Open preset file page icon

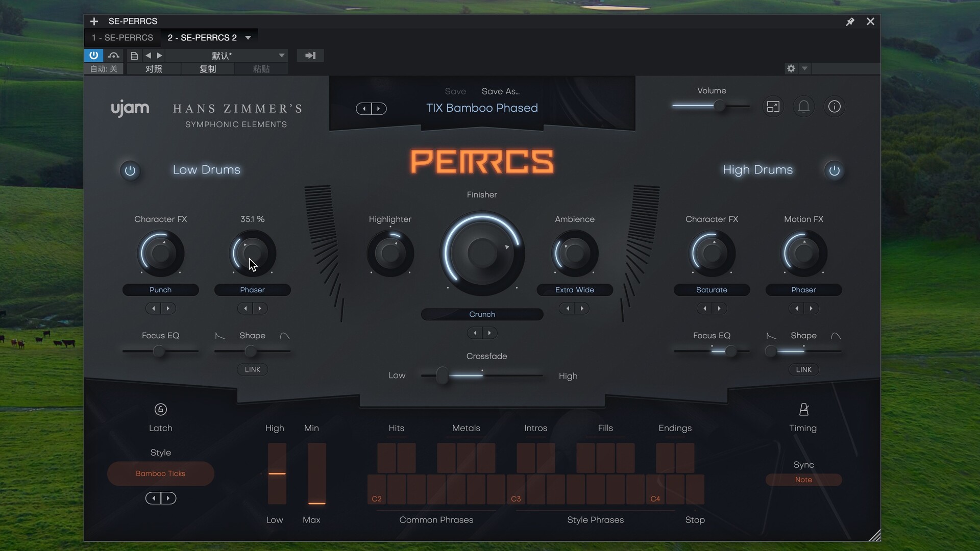pyautogui.click(x=134, y=55)
